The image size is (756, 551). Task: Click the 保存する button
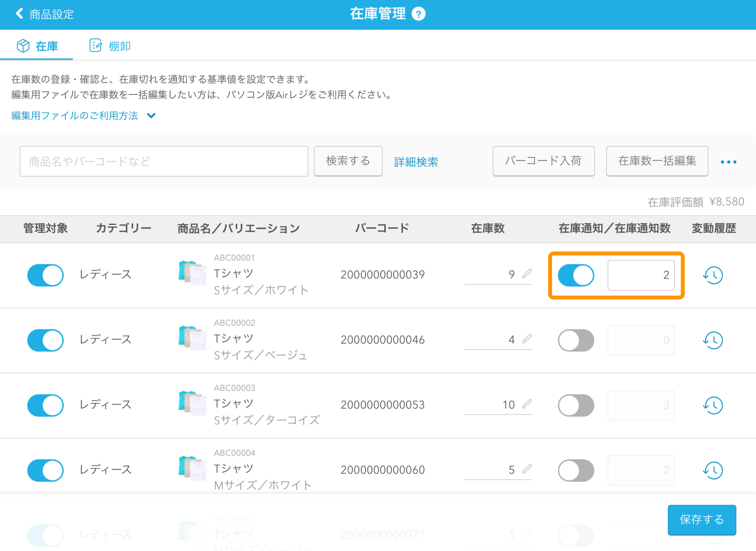point(702,520)
